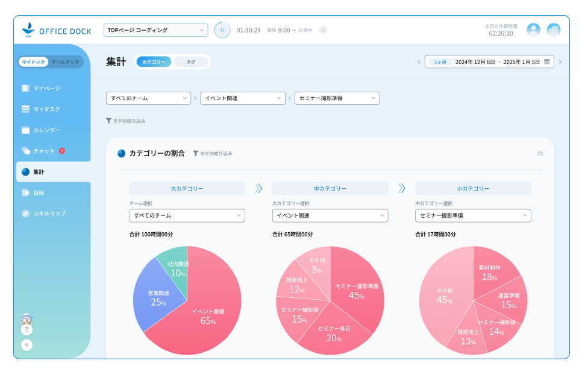Switch to the タグ tab
Viewport: 588px width, 389px height.
191,62
